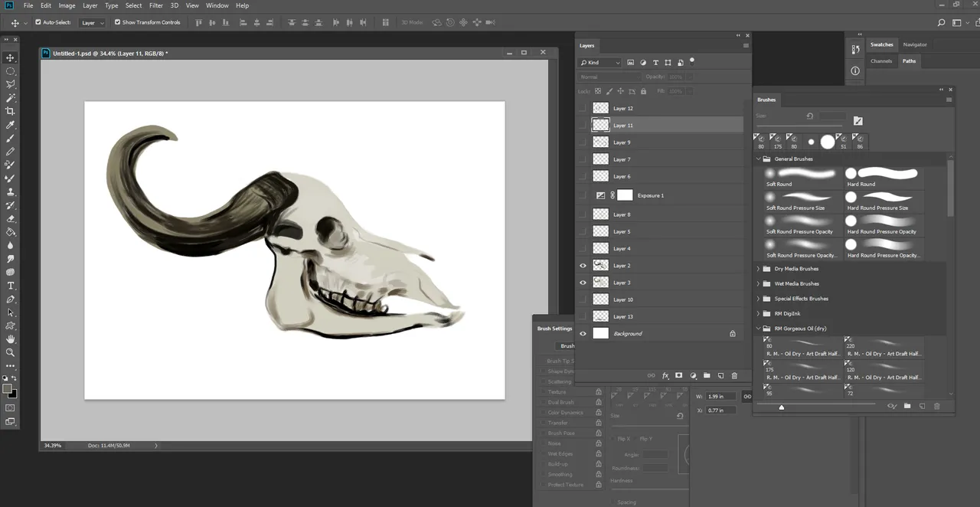Expand the Special Effects Brushes folder
Image resolution: width=980 pixels, height=507 pixels.
coord(759,299)
